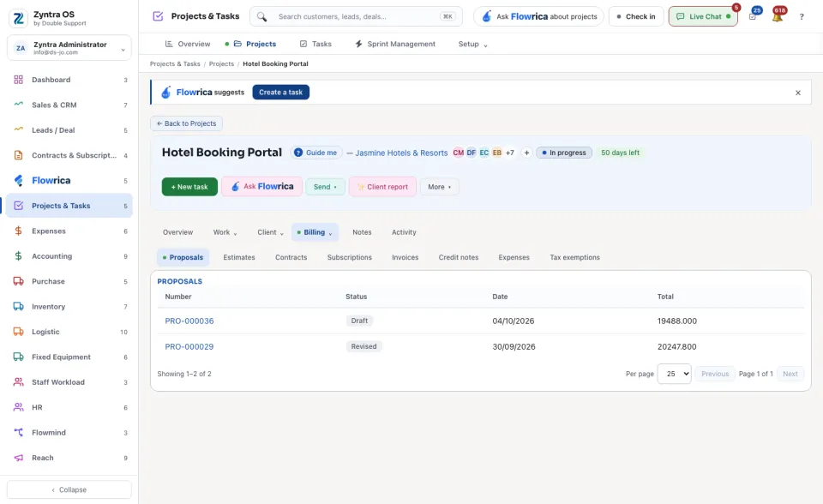Screen dimensions: 823x504
Task: Open Live Chat
Action: point(703,17)
